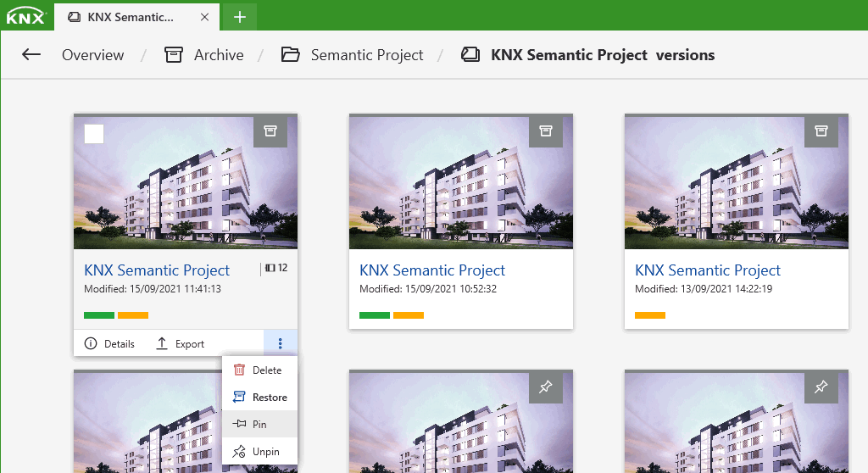Click orange status bar on 10:52:32 card
The height and width of the screenshot is (473, 868).
coord(409,315)
